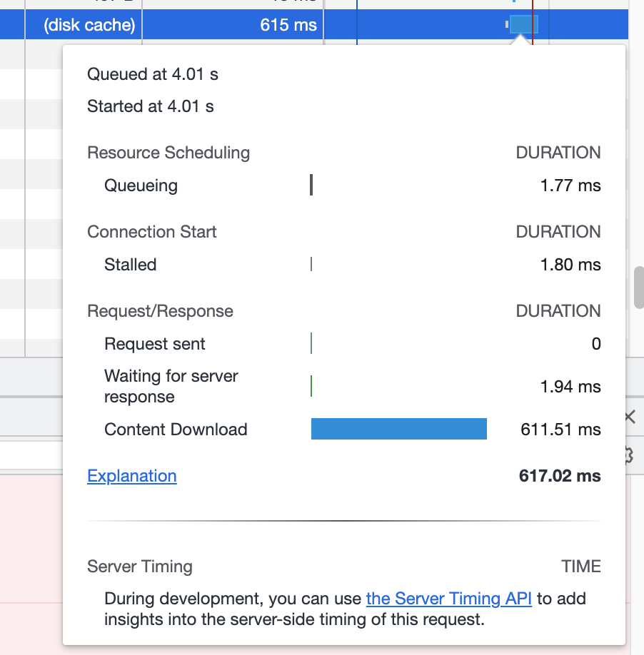Image resolution: width=644 pixels, height=655 pixels.
Task: Click the Connection Start section header
Action: 151,232
